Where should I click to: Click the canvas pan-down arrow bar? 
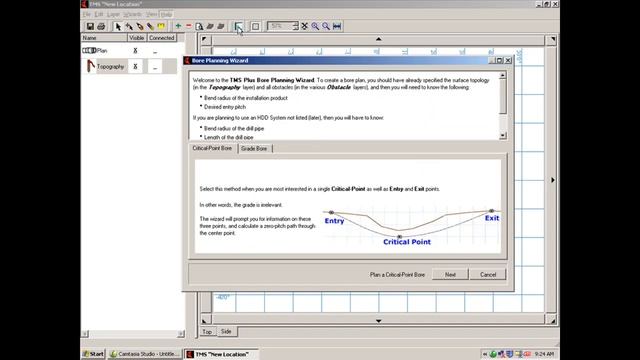378,321
